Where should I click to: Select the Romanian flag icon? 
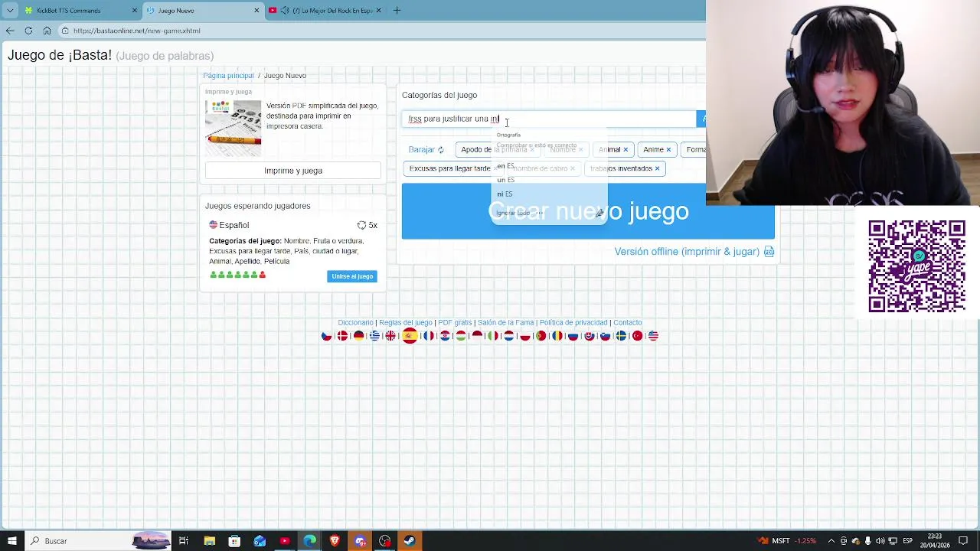(557, 336)
